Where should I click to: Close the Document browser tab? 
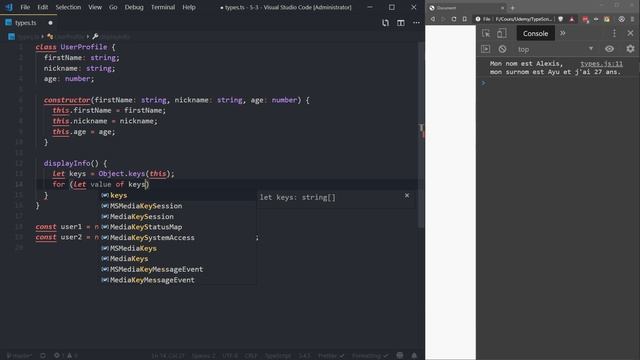502,8
